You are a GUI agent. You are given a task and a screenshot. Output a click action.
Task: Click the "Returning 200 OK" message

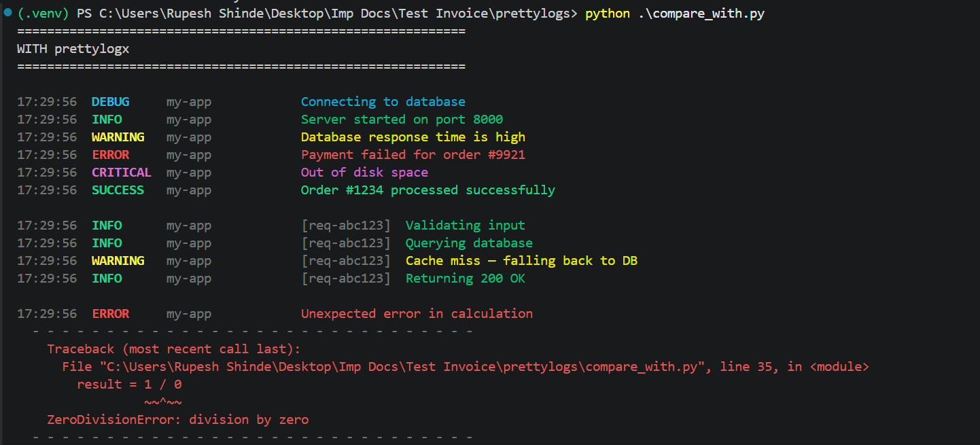click(466, 279)
